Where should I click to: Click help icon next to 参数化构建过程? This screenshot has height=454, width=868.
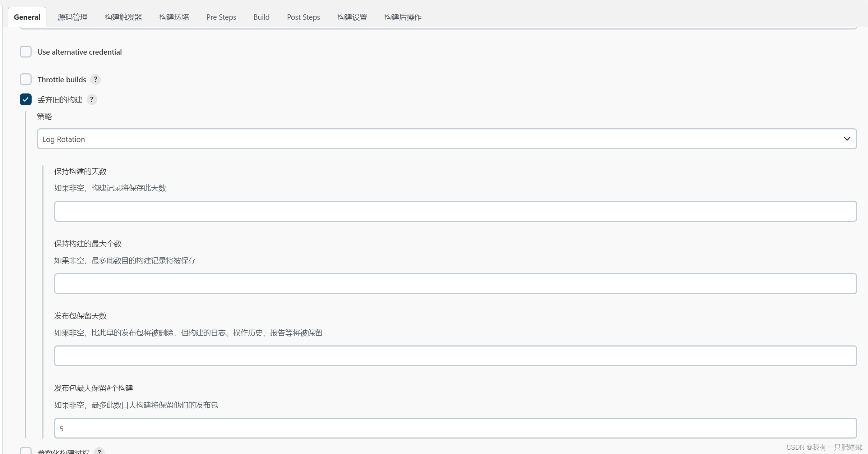99,451
